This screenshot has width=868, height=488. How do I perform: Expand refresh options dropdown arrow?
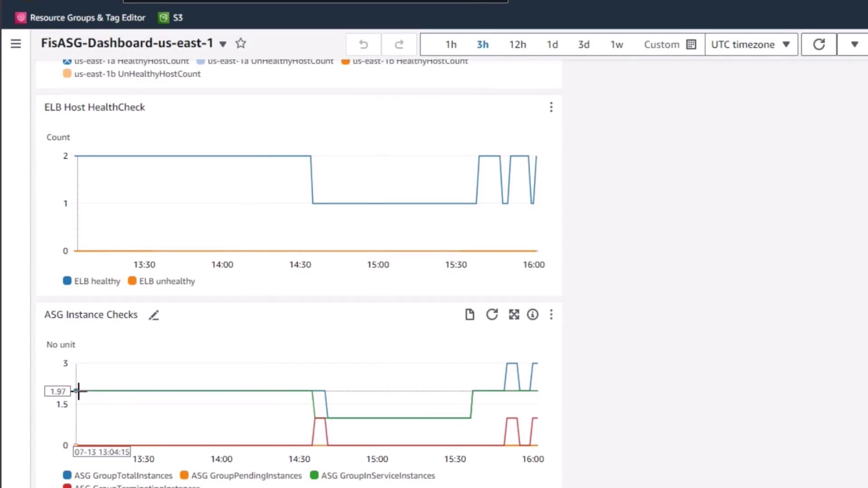click(x=854, y=44)
